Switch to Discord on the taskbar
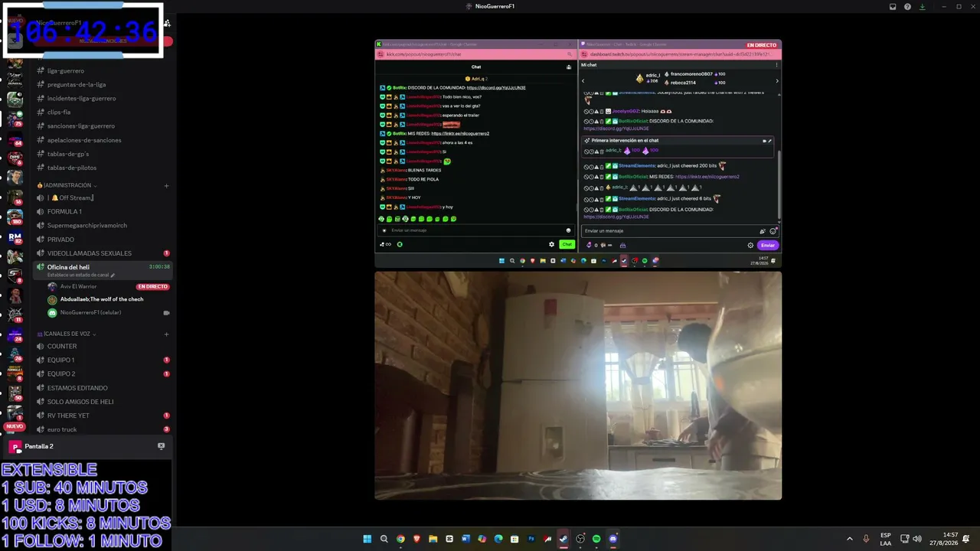Image resolution: width=980 pixels, height=551 pixels. pos(613,539)
